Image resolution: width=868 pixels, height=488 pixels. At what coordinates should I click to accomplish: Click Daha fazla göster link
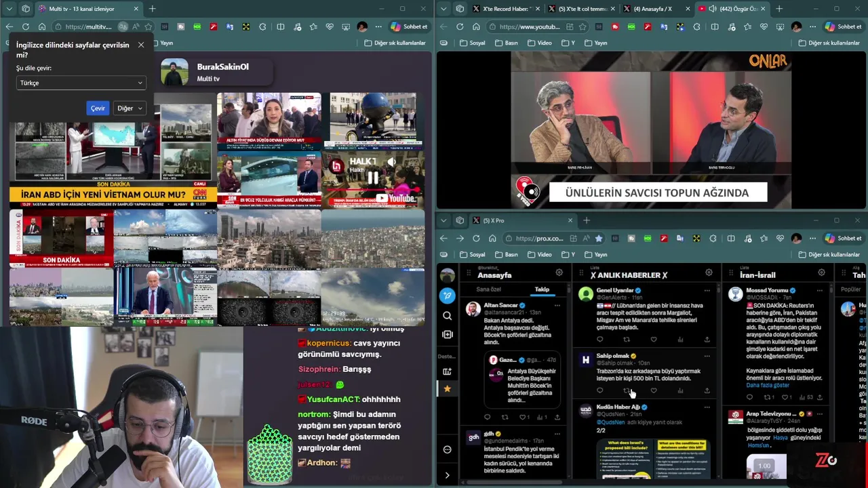768,385
